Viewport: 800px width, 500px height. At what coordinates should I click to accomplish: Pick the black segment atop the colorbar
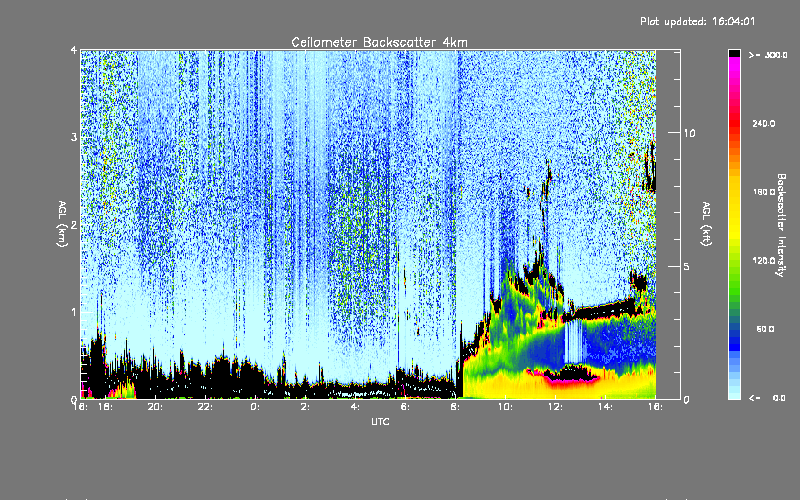tap(734, 53)
